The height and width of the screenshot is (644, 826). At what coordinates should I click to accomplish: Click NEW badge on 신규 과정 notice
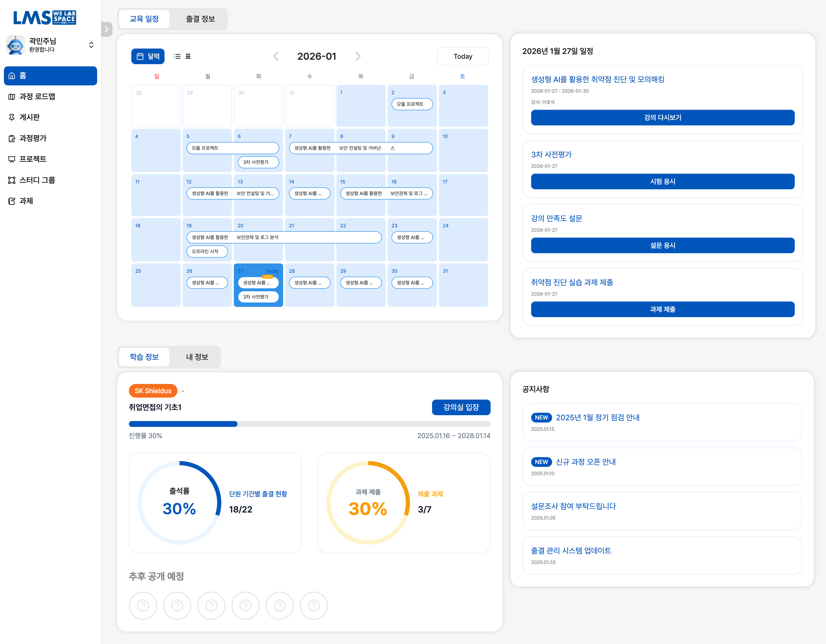(x=541, y=462)
